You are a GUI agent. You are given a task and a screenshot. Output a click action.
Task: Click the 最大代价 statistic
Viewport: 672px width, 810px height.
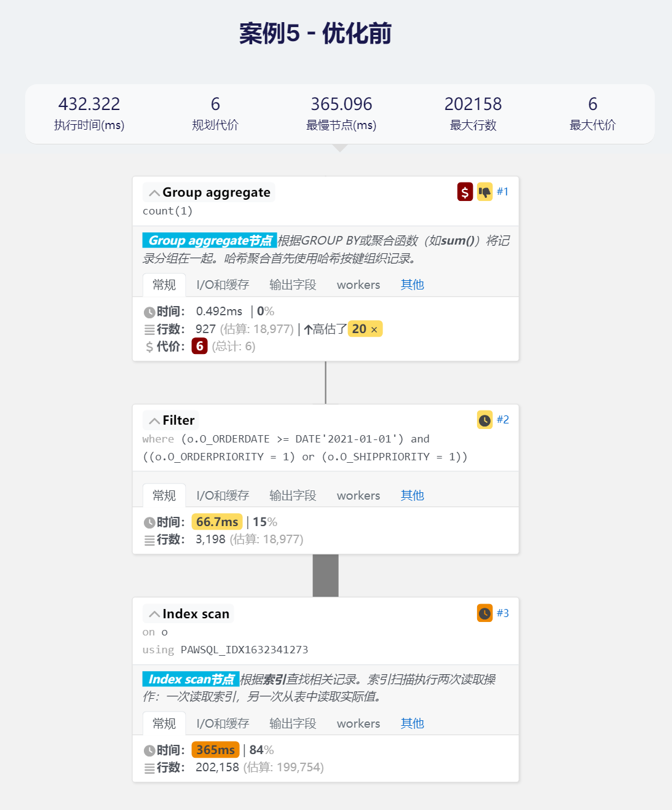593,114
